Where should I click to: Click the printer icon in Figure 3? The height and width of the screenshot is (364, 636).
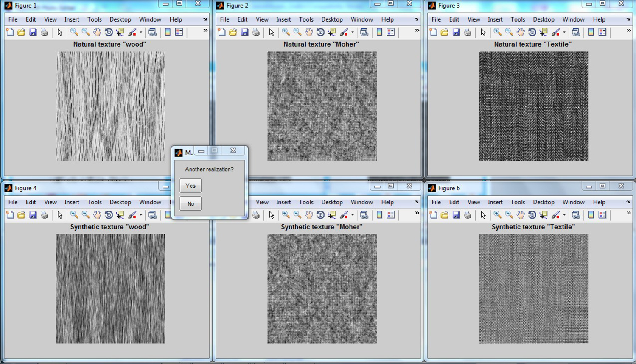(468, 32)
